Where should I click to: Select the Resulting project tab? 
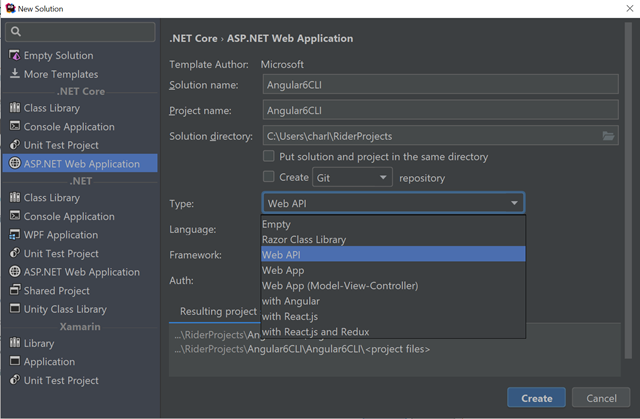click(218, 311)
